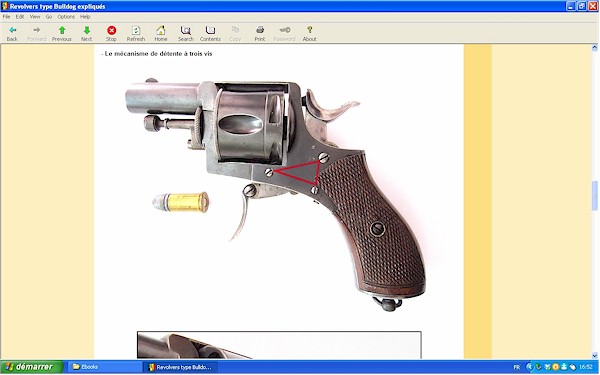
Task: Click the Next green down-arrow button
Action: pyautogui.click(x=86, y=33)
